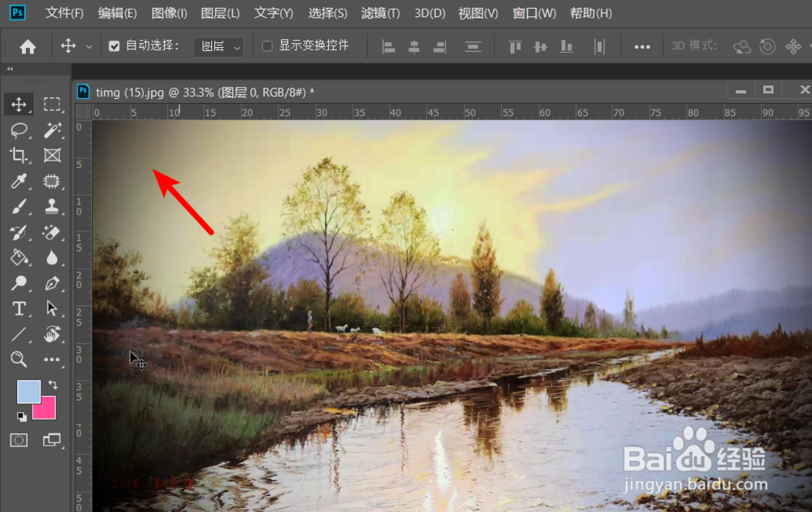Screen dimensions: 812x512
Task: Select the Path Selection arrow tool
Action: pyautogui.click(x=52, y=308)
